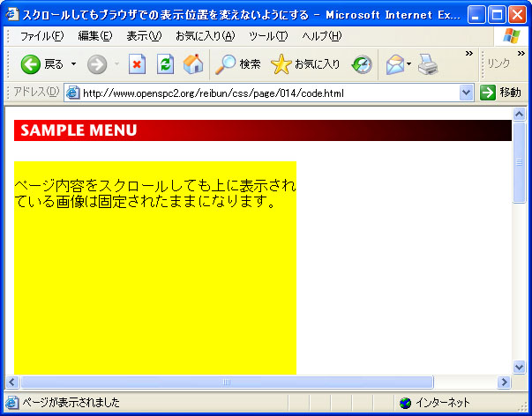Image resolution: width=532 pixels, height=416 pixels.
Task: Maximize the Internet Explorer window
Action: [497, 15]
